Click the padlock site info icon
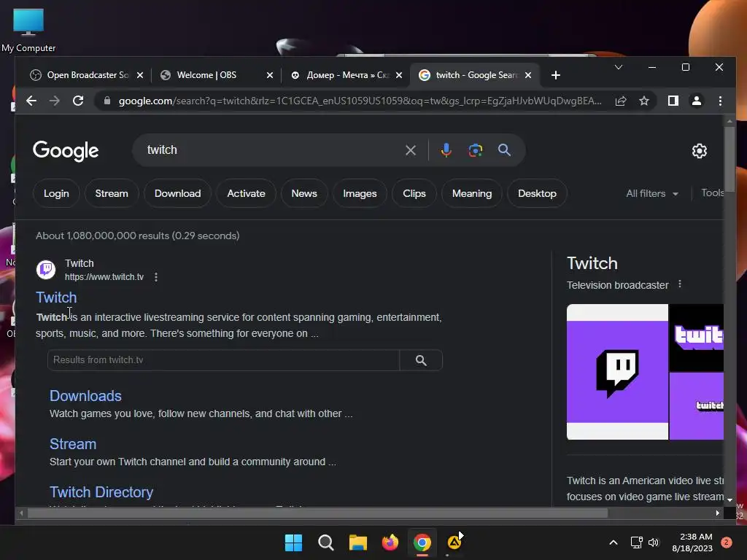Viewport: 747px width, 560px height. point(107,101)
